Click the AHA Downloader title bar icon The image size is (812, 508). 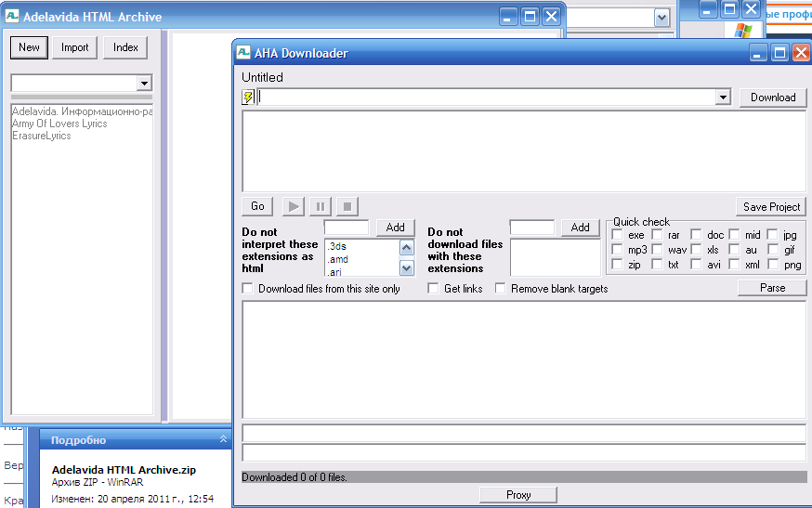coord(243,53)
